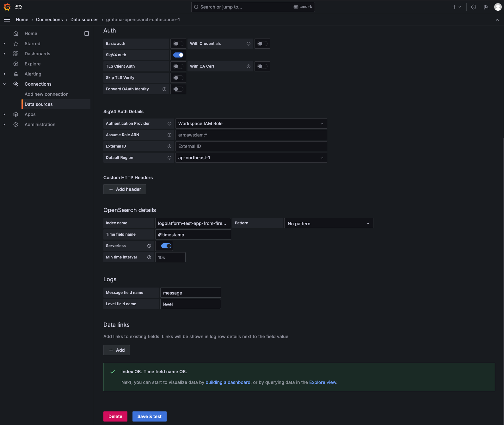
Task: Open the Grafana logo home link
Action: coord(7,7)
